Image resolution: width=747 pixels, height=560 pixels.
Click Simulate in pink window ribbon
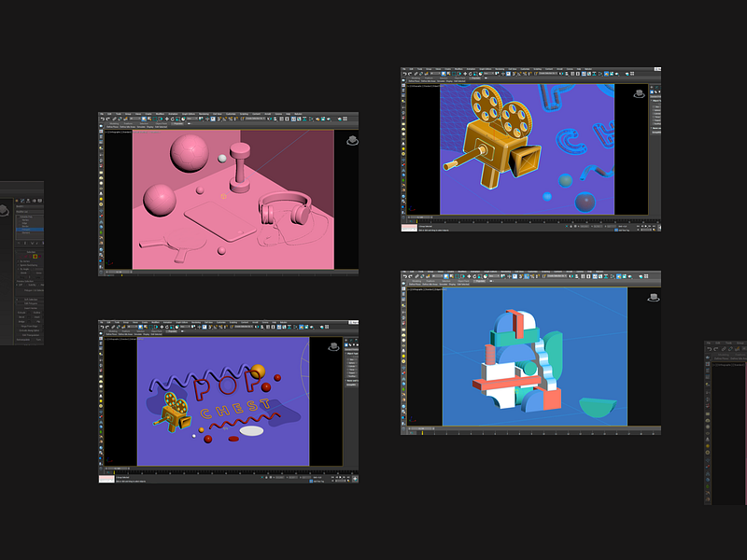141,127
